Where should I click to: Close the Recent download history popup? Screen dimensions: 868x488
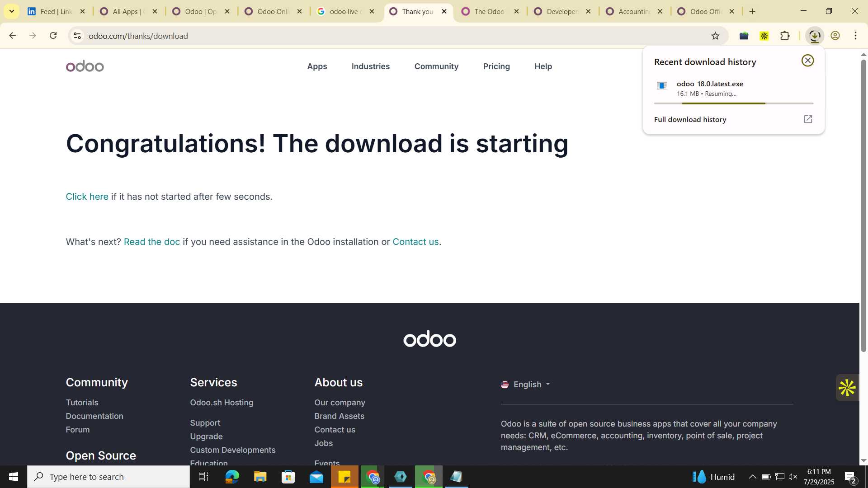point(807,61)
